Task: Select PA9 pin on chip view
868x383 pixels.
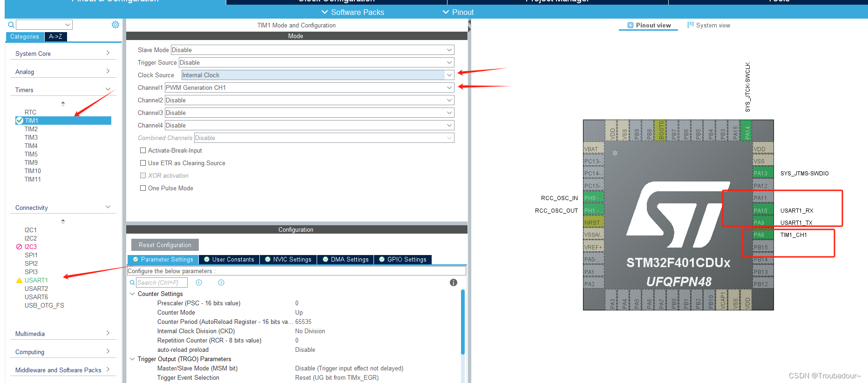Action: (x=763, y=223)
